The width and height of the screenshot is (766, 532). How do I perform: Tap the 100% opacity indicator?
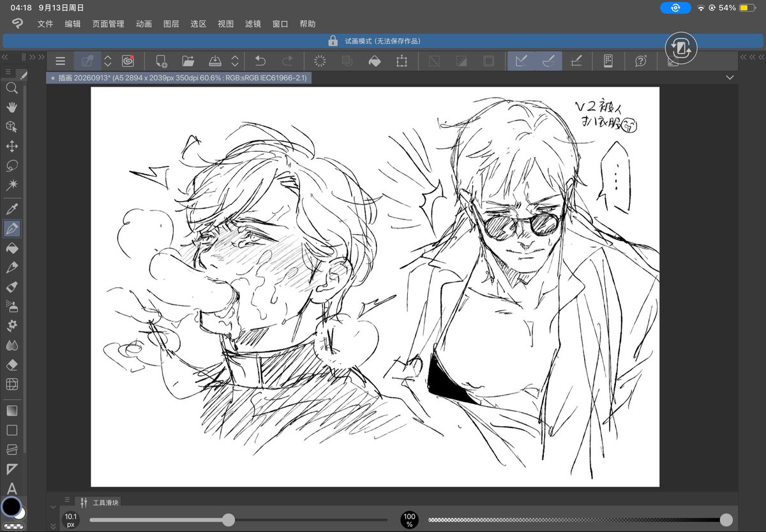point(409,520)
